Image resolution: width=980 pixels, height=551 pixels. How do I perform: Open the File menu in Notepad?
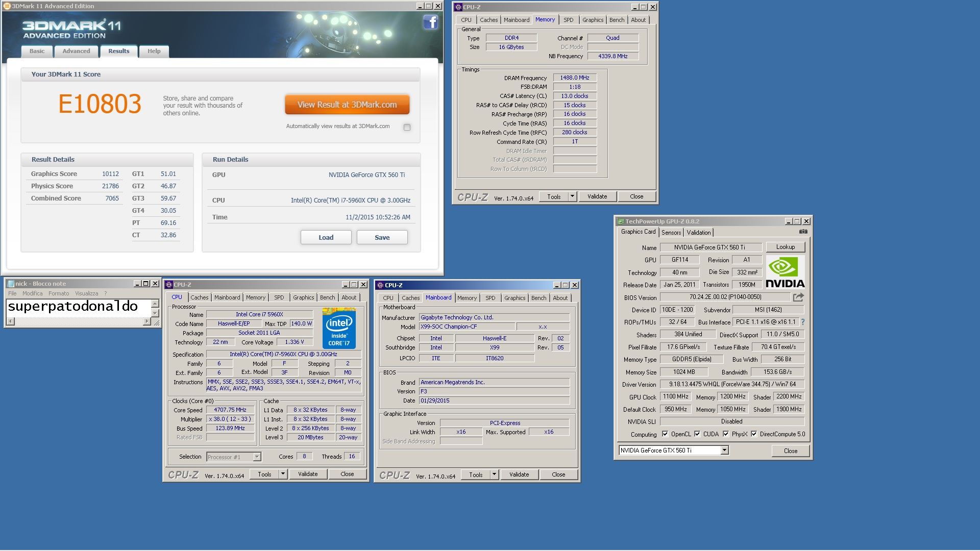coord(12,293)
